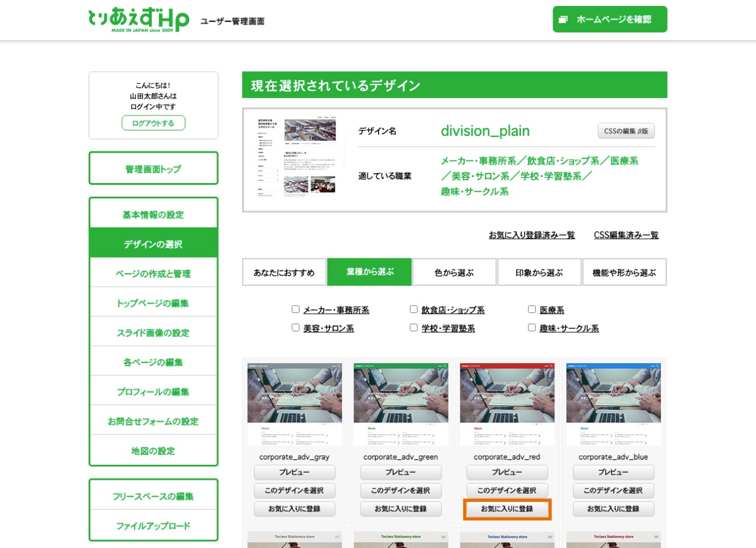Open the 色から選ぶ tab

point(455,272)
